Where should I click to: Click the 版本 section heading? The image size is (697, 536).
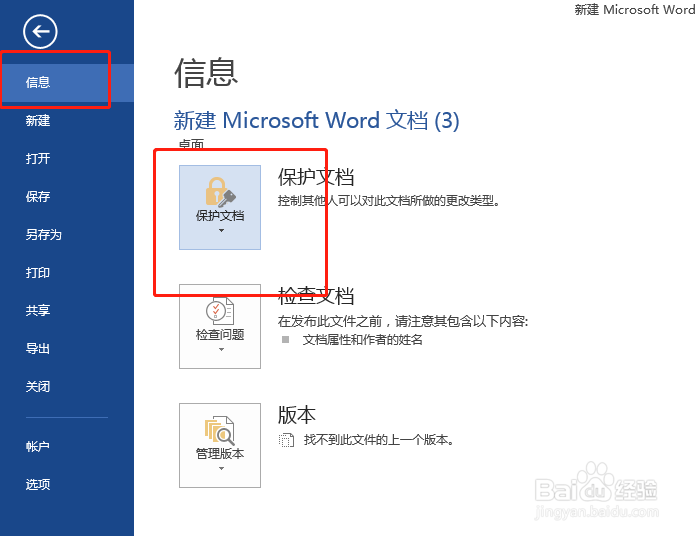click(x=297, y=415)
